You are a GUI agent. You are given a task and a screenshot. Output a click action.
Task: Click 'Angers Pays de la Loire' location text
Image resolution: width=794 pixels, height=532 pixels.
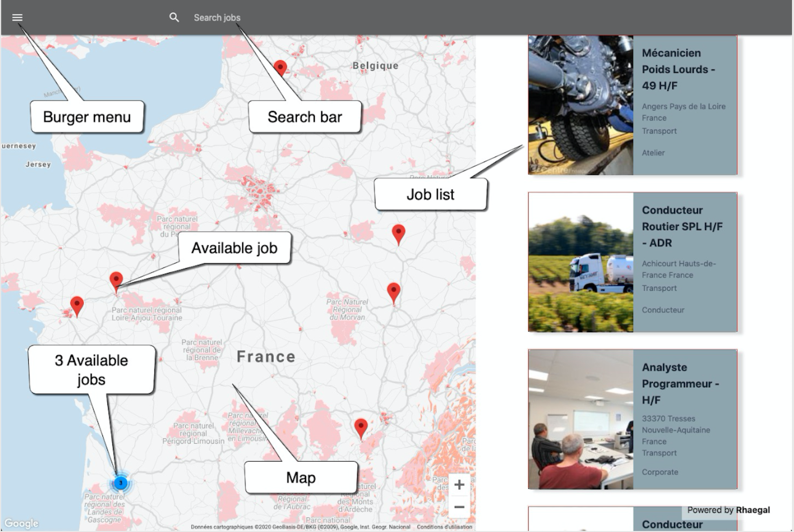pyautogui.click(x=684, y=106)
